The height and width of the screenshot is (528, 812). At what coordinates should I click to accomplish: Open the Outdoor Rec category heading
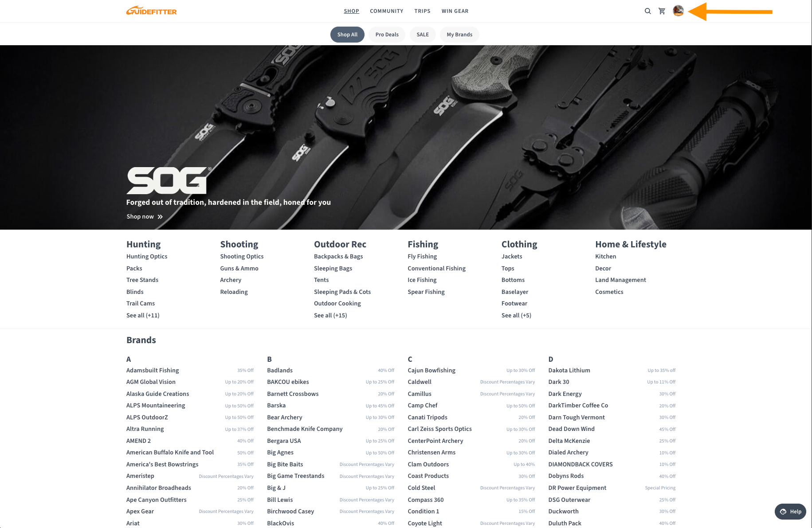point(340,244)
